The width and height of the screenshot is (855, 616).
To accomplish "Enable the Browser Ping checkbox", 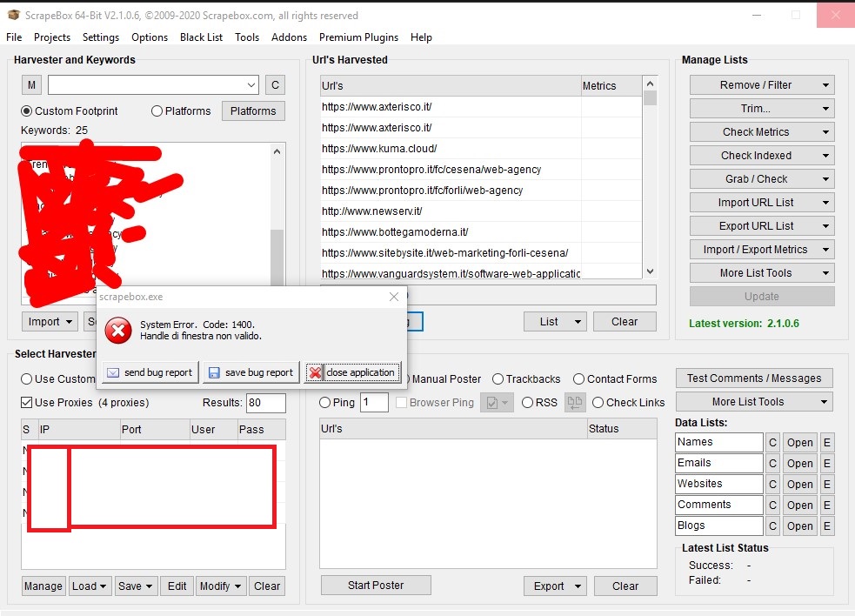I will point(401,403).
